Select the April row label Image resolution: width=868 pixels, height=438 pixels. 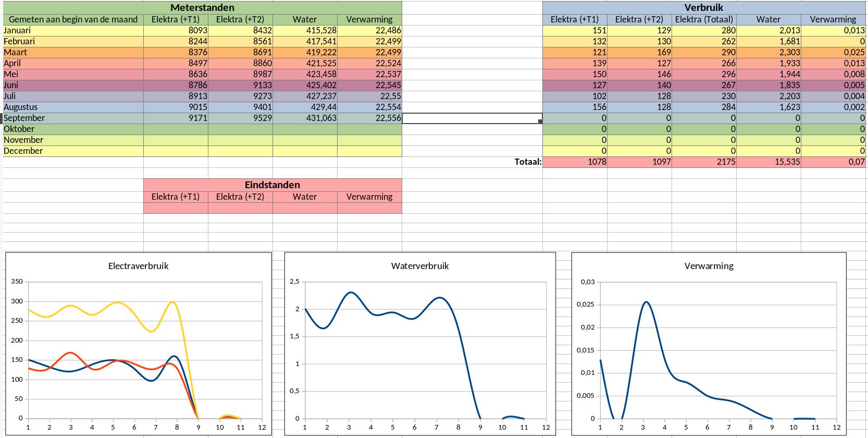click(x=73, y=63)
